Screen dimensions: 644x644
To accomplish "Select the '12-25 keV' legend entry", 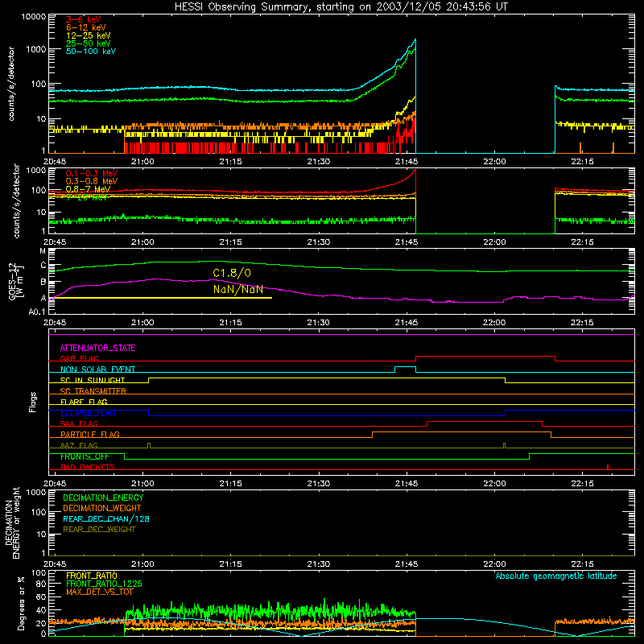I will click(88, 35).
